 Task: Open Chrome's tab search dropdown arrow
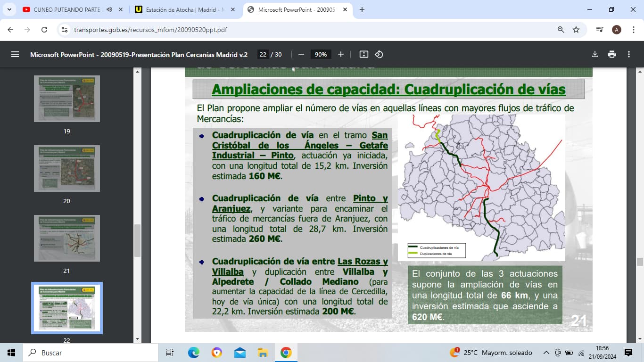point(9,9)
